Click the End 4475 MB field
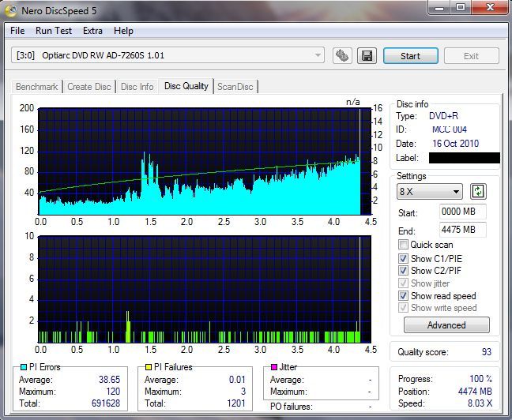 click(463, 230)
